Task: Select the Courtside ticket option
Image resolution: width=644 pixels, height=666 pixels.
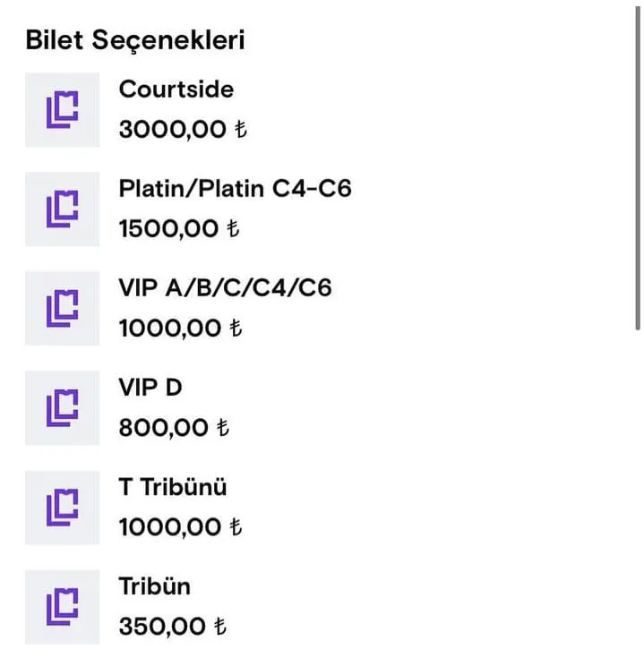Action: click(x=176, y=90)
